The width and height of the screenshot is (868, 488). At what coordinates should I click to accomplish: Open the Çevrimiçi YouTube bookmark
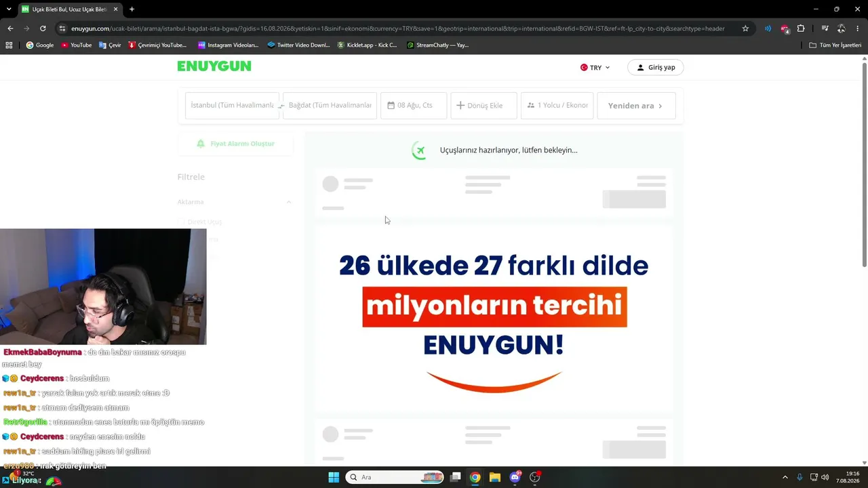pos(157,45)
